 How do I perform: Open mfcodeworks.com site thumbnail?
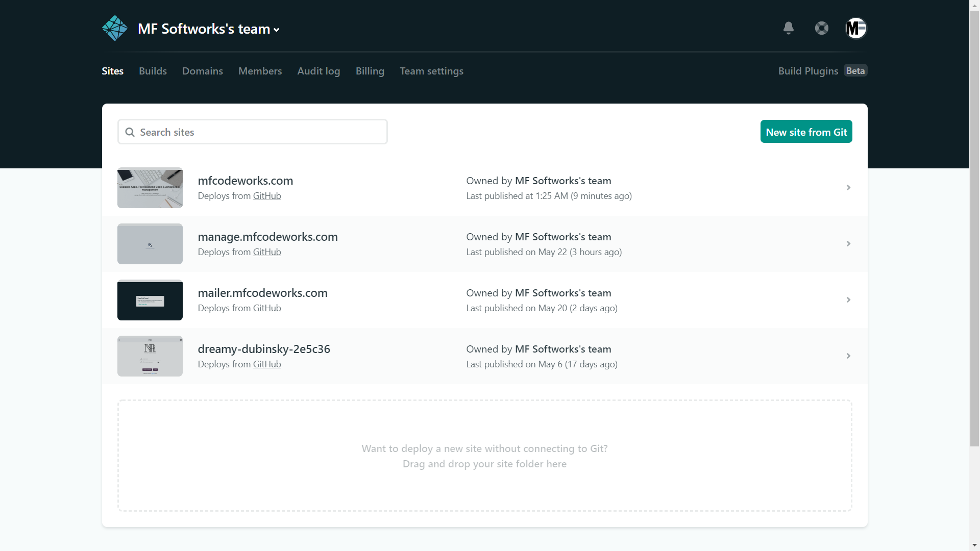pyautogui.click(x=150, y=188)
